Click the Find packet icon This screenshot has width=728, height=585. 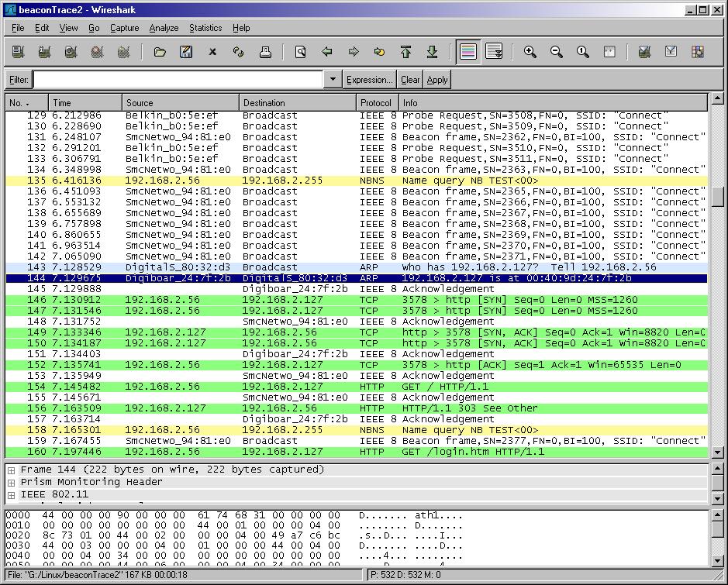[x=300, y=52]
